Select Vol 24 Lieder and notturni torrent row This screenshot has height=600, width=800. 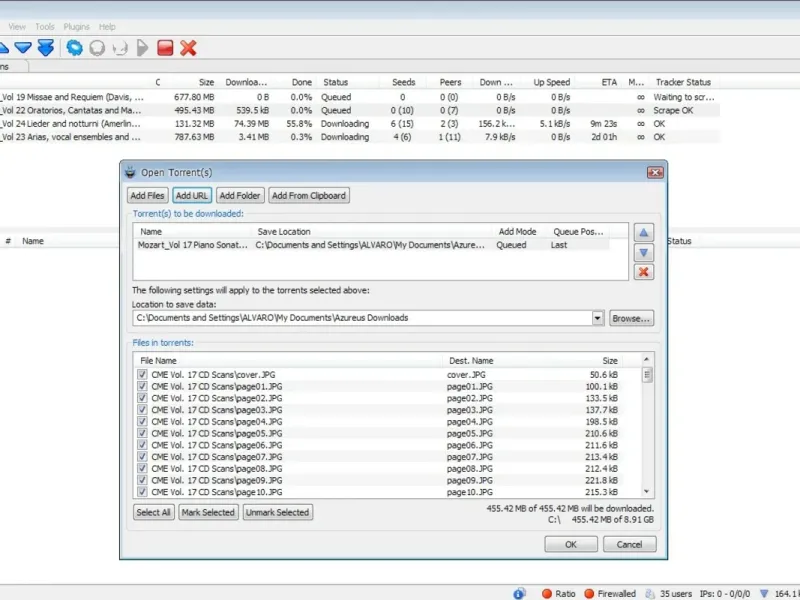(360, 123)
